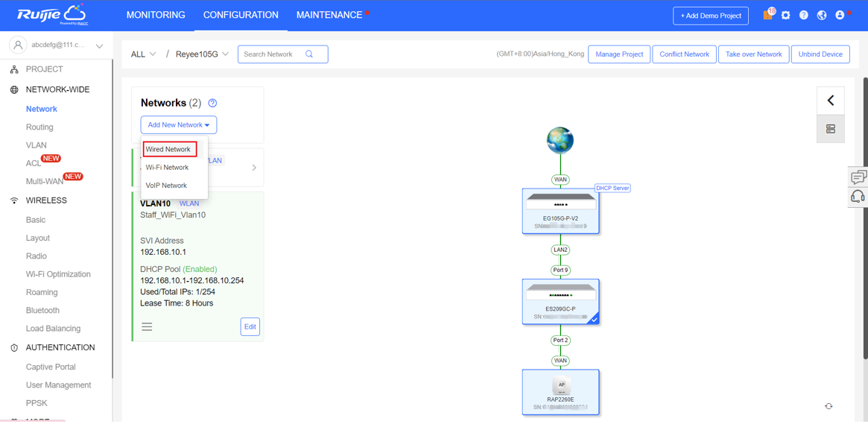Open Roaming in the sidebar
The width and height of the screenshot is (868, 424).
point(42,292)
